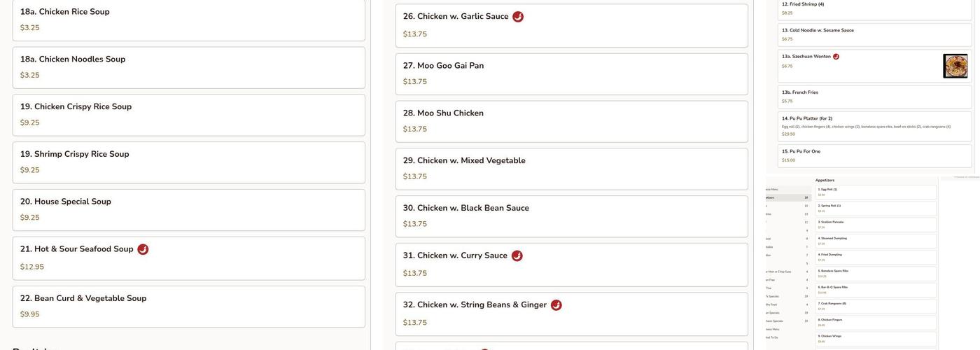
Task: Open Cold Noodle w. Sesame Sauce item
Action: tap(874, 34)
